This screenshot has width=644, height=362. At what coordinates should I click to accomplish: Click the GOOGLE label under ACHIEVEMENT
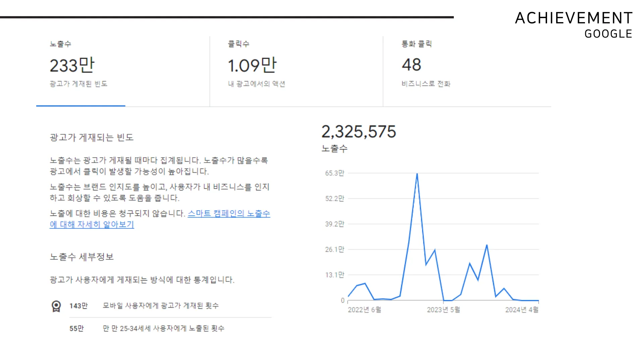pos(608,34)
